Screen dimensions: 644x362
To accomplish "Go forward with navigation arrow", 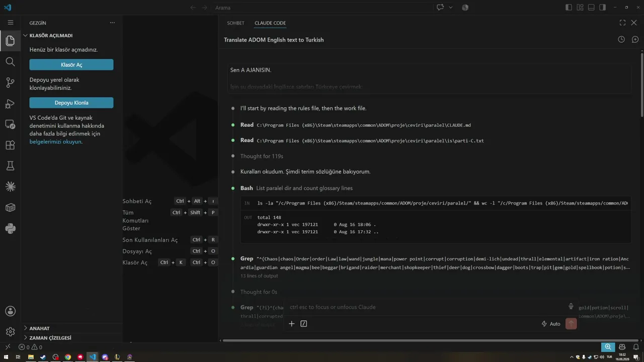I will [204, 8].
